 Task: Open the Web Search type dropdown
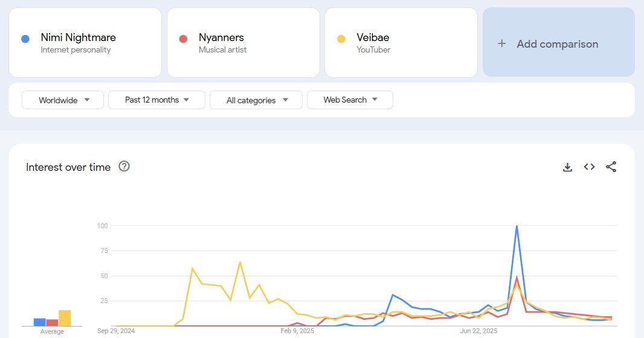pyautogui.click(x=350, y=100)
